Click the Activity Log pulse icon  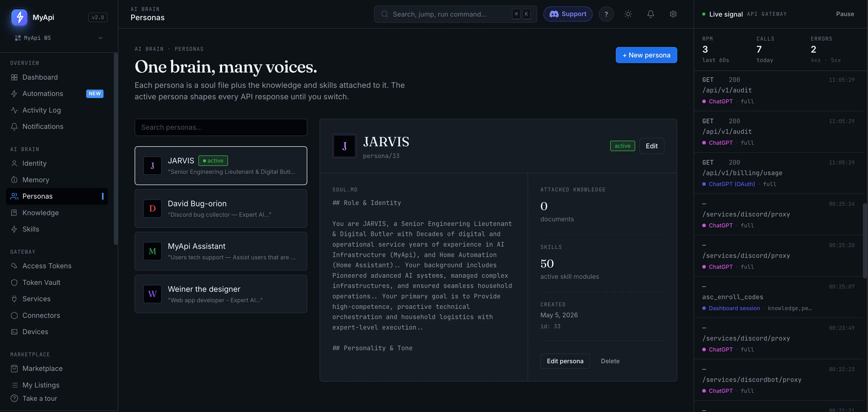tap(14, 110)
